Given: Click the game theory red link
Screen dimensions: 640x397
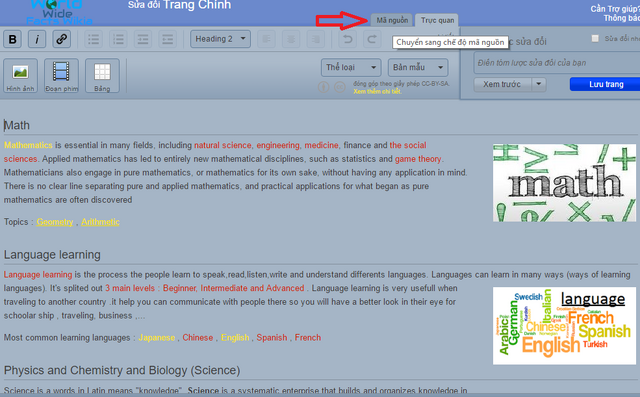Looking at the screenshot, I should pyautogui.click(x=418, y=159).
